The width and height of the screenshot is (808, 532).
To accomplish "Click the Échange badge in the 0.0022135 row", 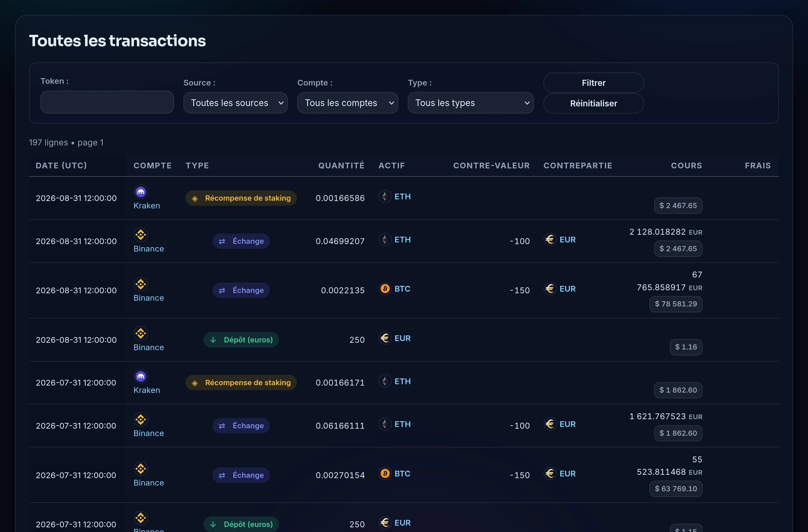I will pyautogui.click(x=241, y=290).
